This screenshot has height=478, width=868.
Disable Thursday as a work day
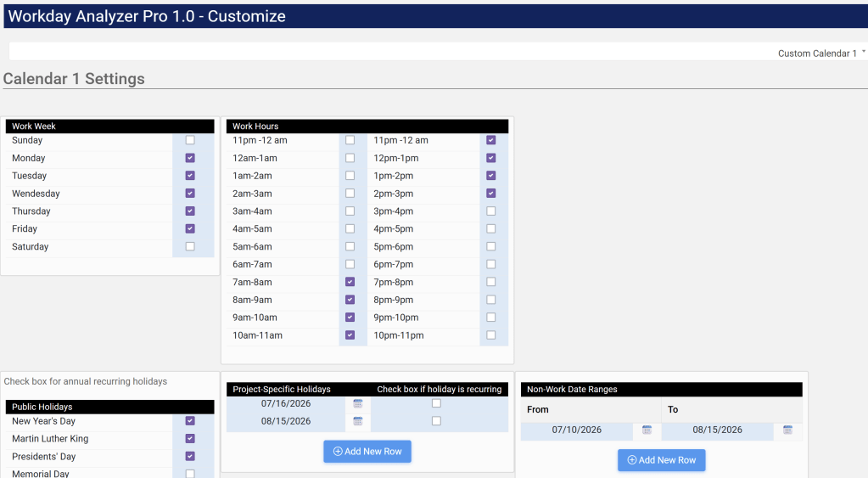coord(190,211)
